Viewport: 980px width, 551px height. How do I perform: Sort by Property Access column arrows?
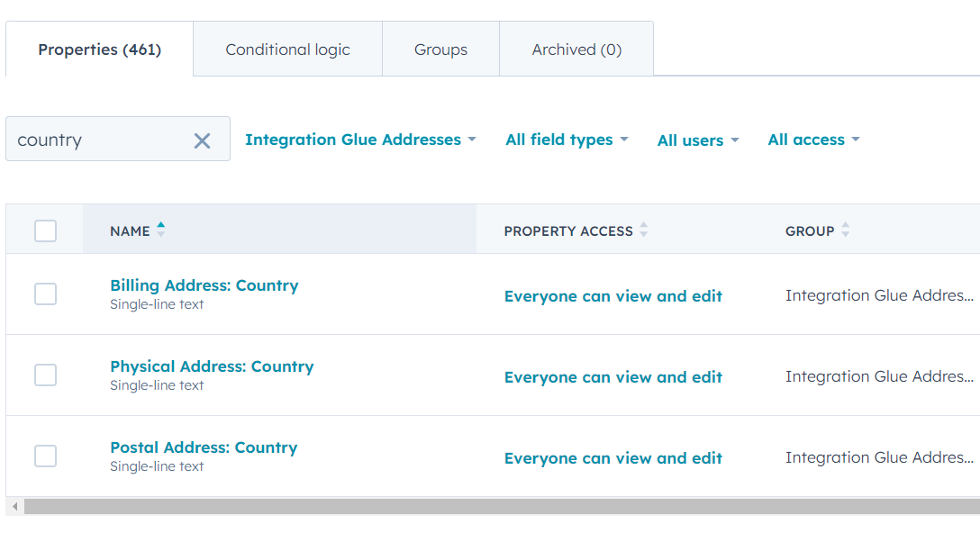click(x=643, y=230)
